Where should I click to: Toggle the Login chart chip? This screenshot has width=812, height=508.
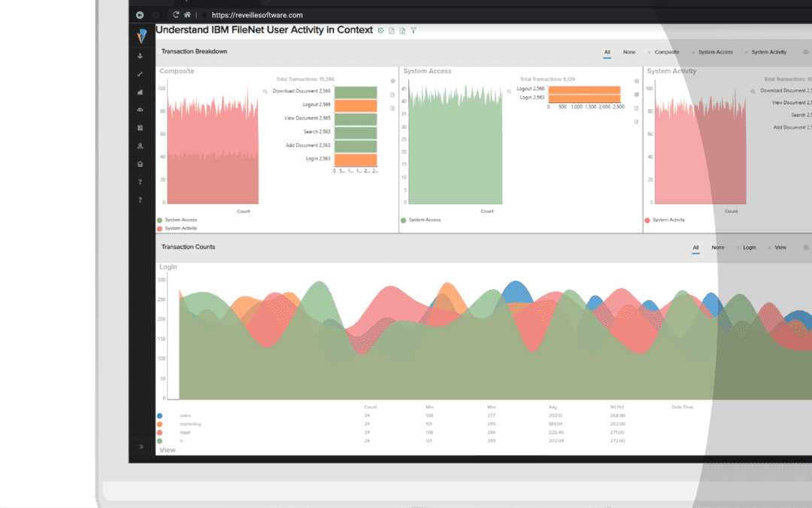point(747,248)
